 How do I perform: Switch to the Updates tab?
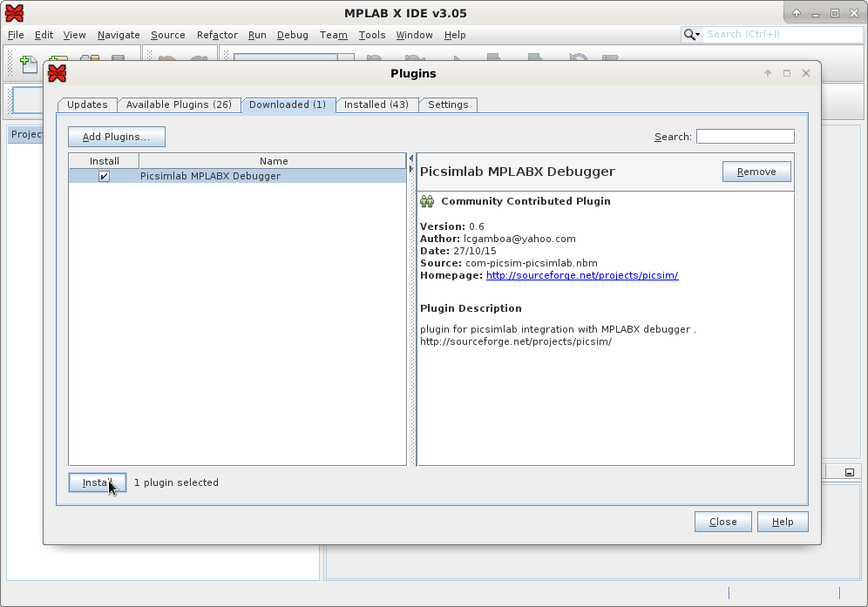(x=87, y=105)
